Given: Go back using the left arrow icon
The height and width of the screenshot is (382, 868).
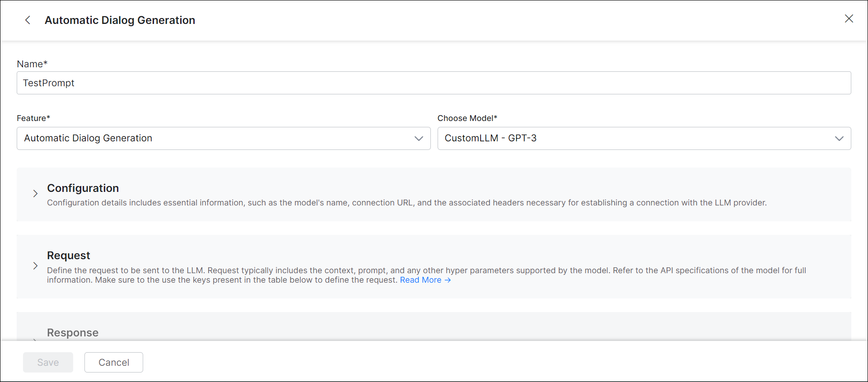Looking at the screenshot, I should point(28,20).
